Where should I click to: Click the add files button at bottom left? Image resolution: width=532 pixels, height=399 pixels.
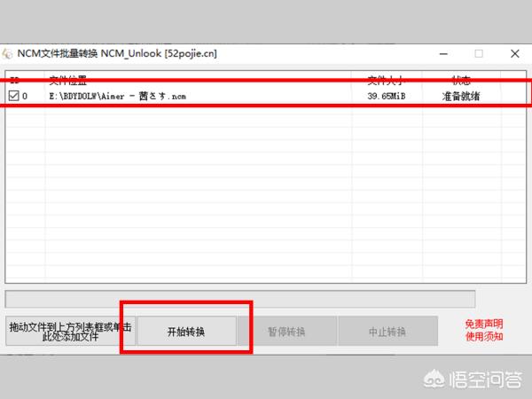click(x=70, y=332)
